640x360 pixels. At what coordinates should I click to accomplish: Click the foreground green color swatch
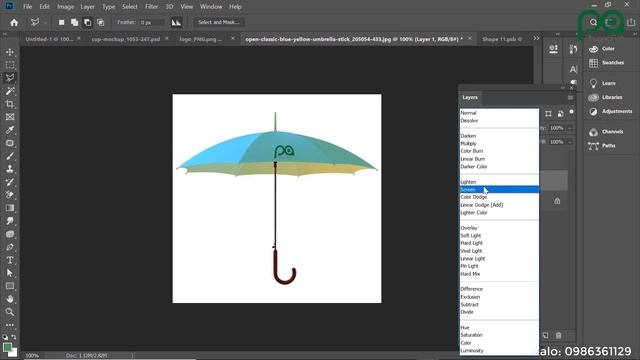pos(7,347)
